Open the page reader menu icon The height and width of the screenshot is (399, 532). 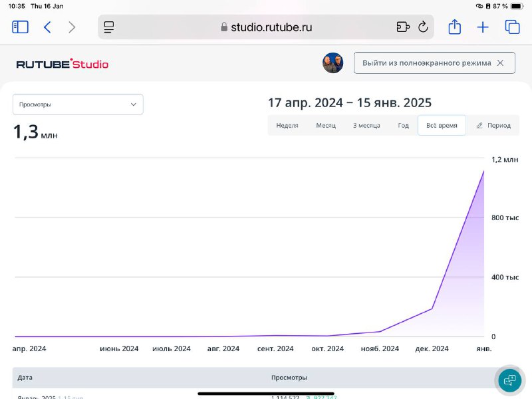coord(109,27)
